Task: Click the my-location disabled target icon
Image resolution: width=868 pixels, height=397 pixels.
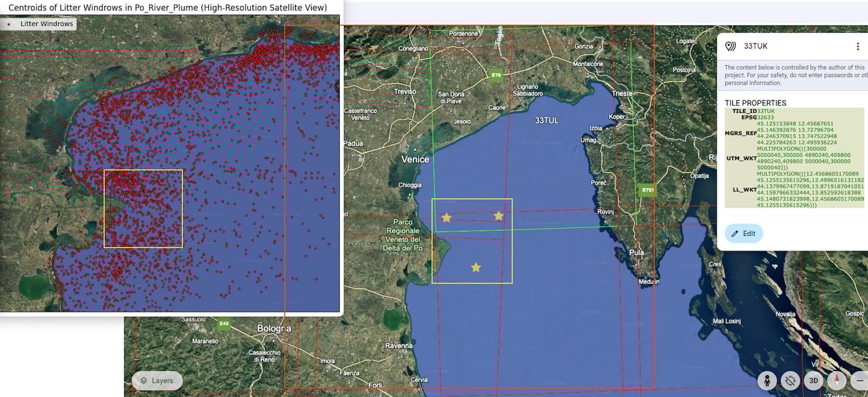Action: pos(790,380)
